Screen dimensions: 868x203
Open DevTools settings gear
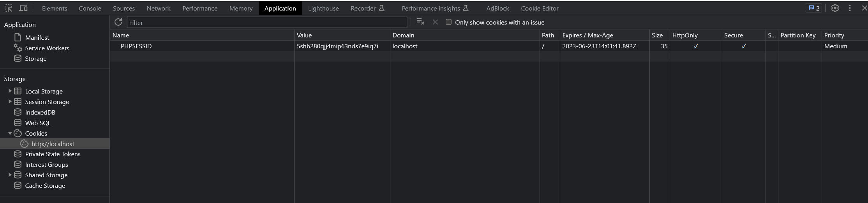click(x=835, y=8)
